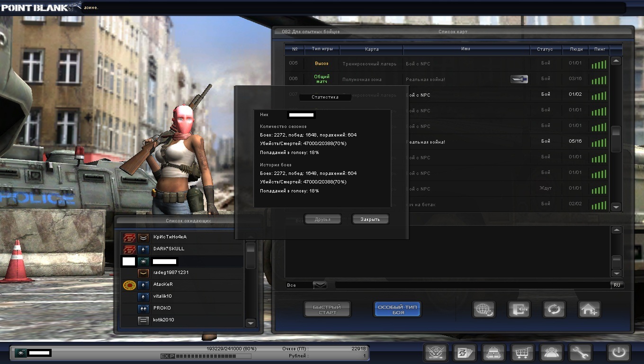The image size is (644, 364).
Task: Switch chat language with RU button
Action: pos(617,285)
